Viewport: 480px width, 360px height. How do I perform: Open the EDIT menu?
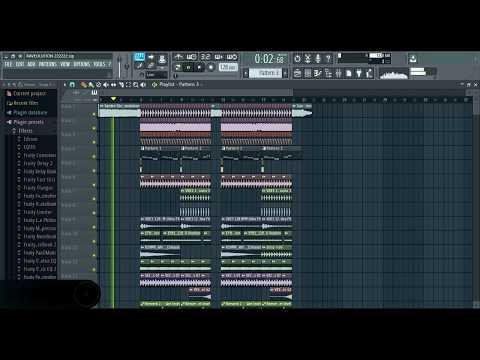click(x=20, y=64)
